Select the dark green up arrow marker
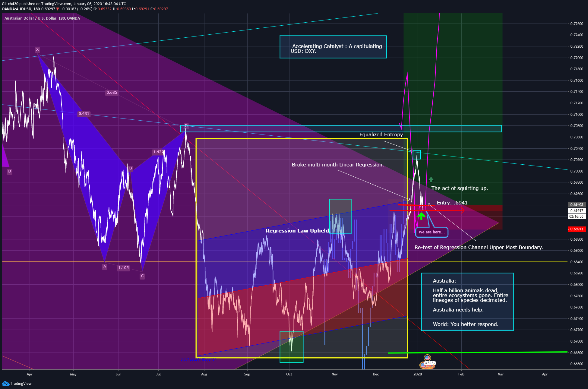Image resolution: width=588 pixels, height=389 pixels. point(431,179)
